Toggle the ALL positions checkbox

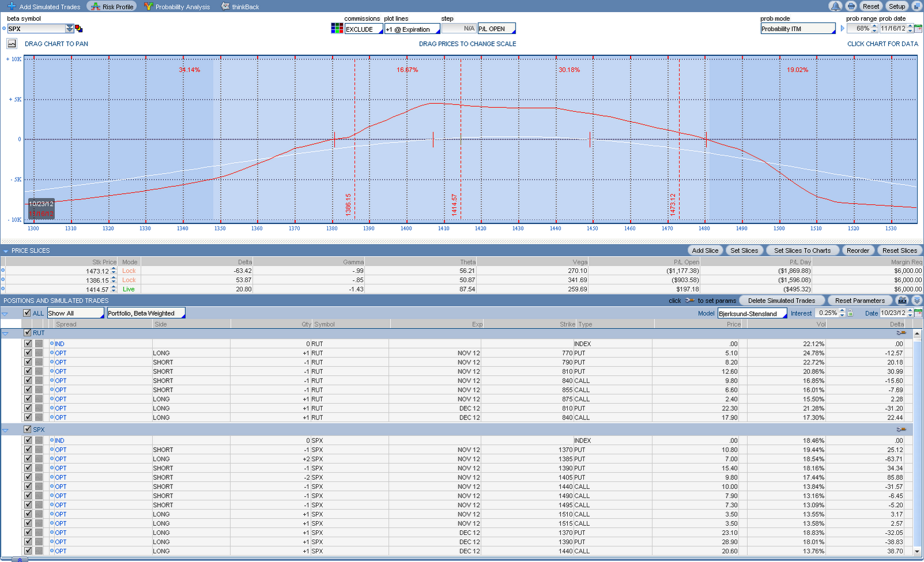coord(27,313)
